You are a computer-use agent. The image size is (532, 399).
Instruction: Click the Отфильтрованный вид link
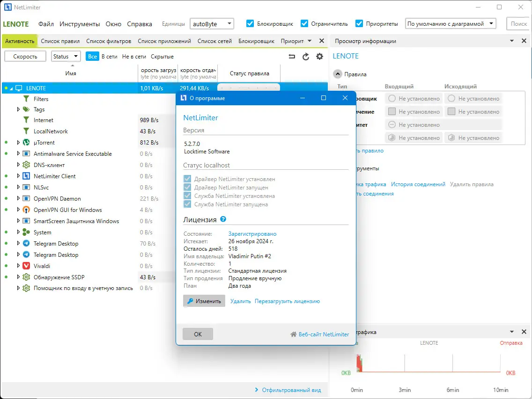click(x=291, y=390)
